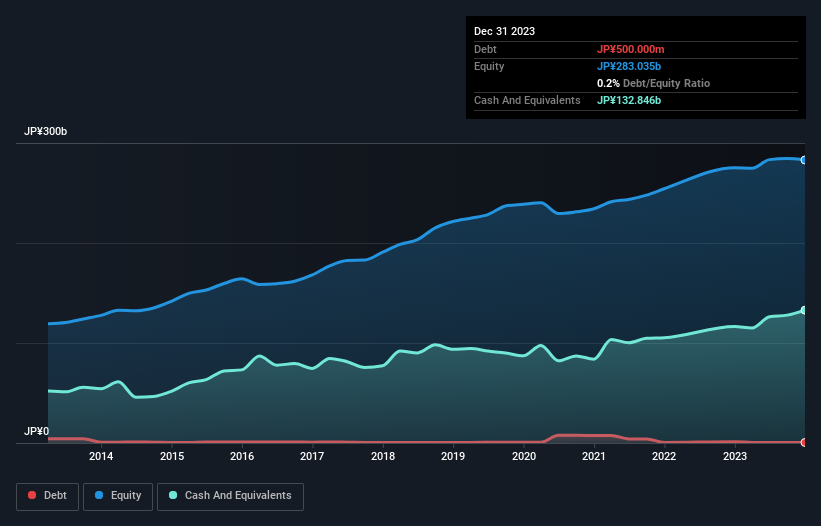Select the 2016 x-axis label
This screenshot has height=526, width=821.
(241, 457)
